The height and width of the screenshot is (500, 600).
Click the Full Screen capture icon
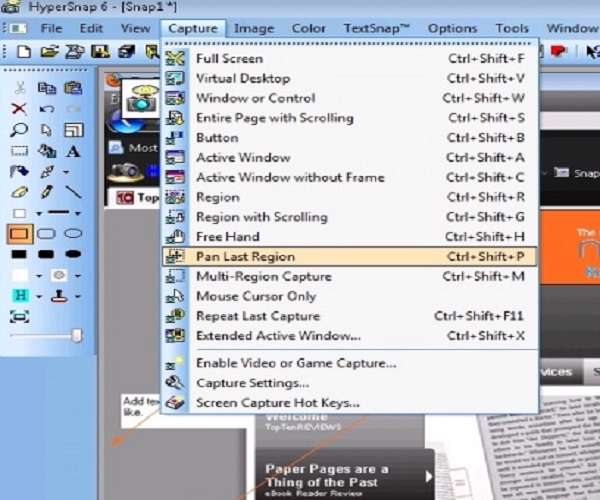point(175,59)
